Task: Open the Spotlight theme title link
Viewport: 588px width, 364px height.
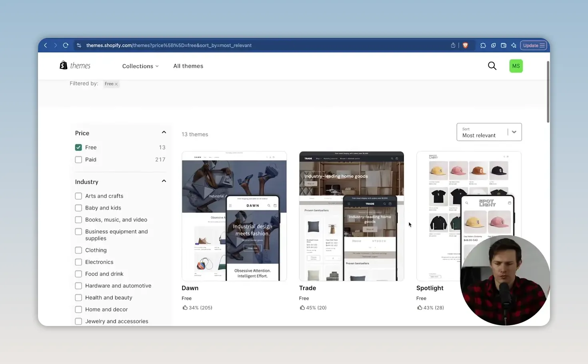Action: click(430, 288)
